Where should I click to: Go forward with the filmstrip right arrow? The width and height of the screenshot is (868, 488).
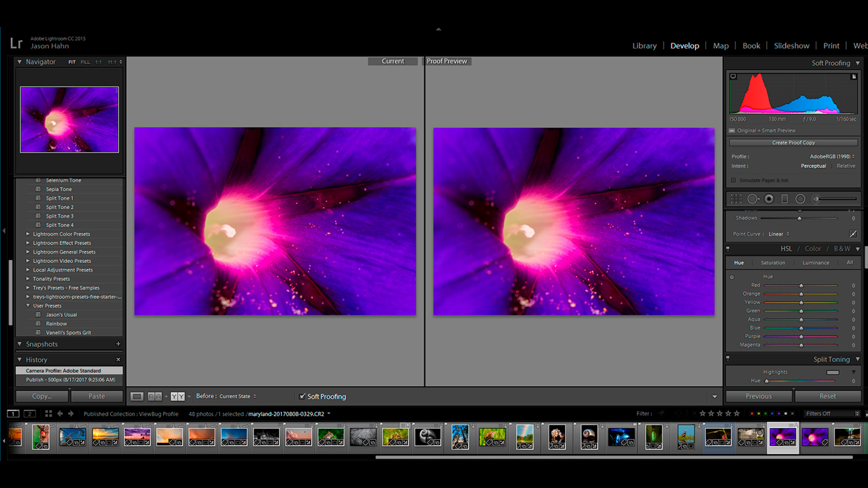pyautogui.click(x=71, y=413)
